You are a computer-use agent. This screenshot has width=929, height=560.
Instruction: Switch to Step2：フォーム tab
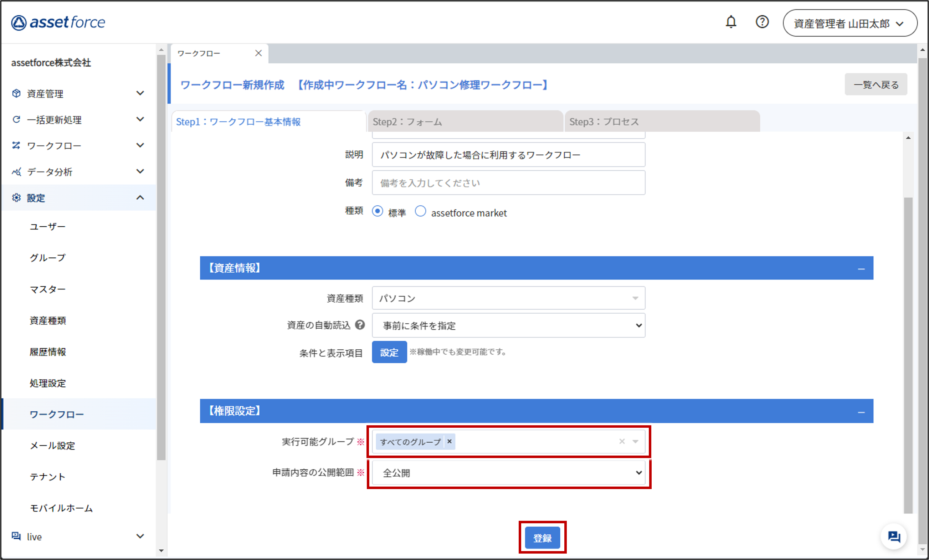point(465,122)
